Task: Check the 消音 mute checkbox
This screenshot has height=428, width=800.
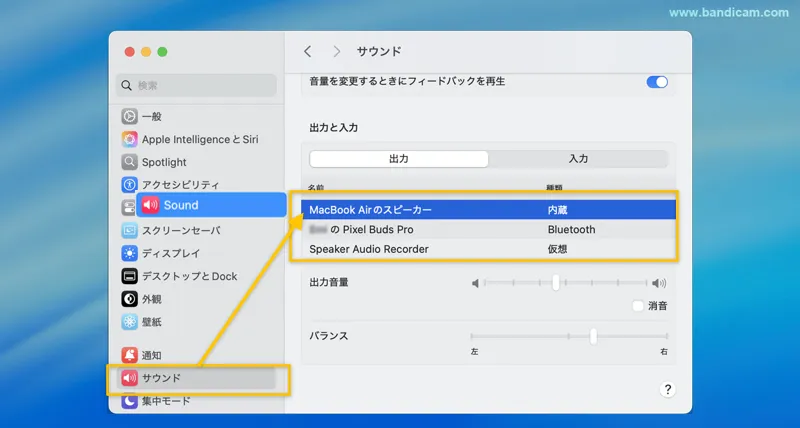Action: click(638, 306)
